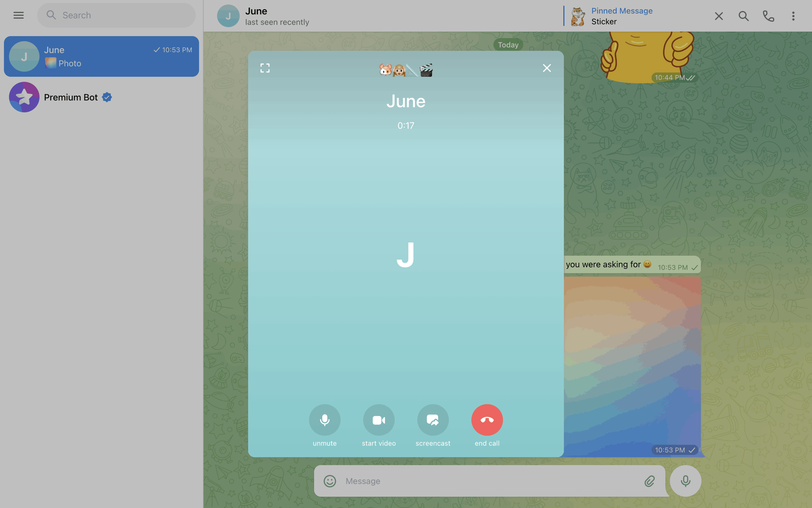Viewport: 812px width, 508px height.
Task: Open the sent gradient photo
Action: (x=632, y=367)
